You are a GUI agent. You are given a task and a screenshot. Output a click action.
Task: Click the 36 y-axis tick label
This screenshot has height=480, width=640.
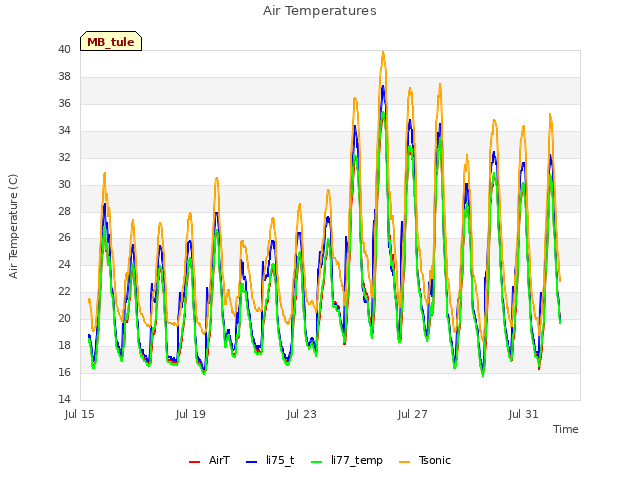64,104
